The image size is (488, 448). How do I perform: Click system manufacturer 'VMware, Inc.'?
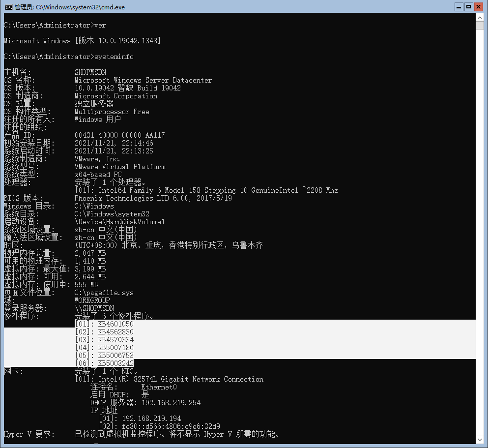pyautogui.click(x=97, y=159)
